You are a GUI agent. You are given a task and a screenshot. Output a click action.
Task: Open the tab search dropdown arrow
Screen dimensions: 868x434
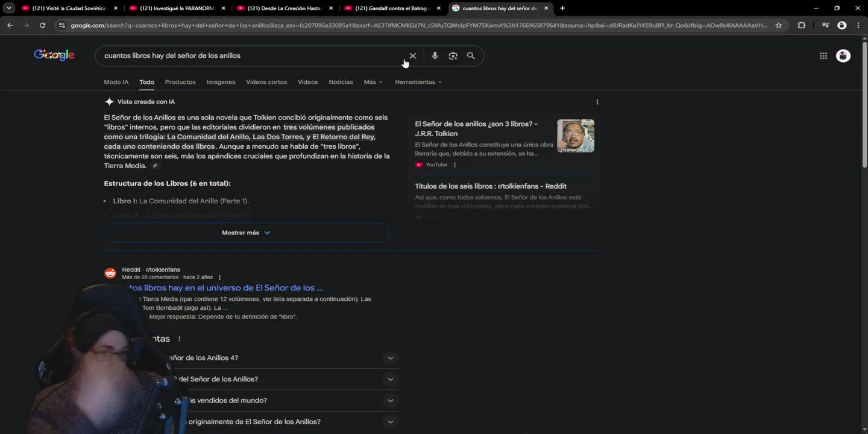coord(8,8)
